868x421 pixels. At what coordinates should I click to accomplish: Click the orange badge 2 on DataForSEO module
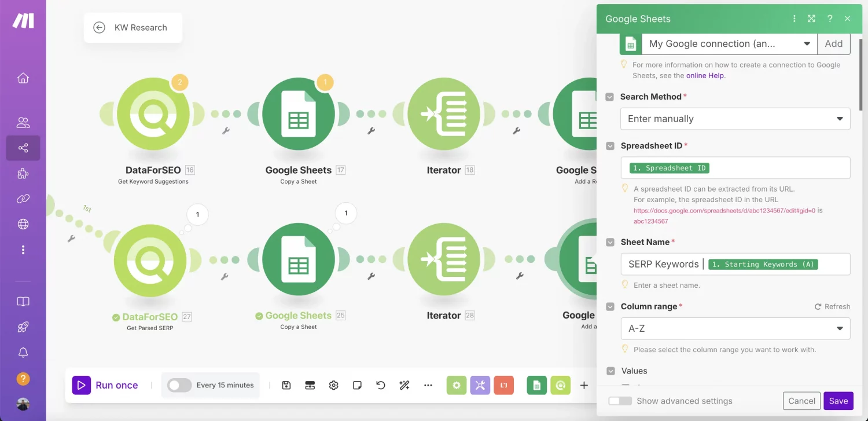pos(179,82)
